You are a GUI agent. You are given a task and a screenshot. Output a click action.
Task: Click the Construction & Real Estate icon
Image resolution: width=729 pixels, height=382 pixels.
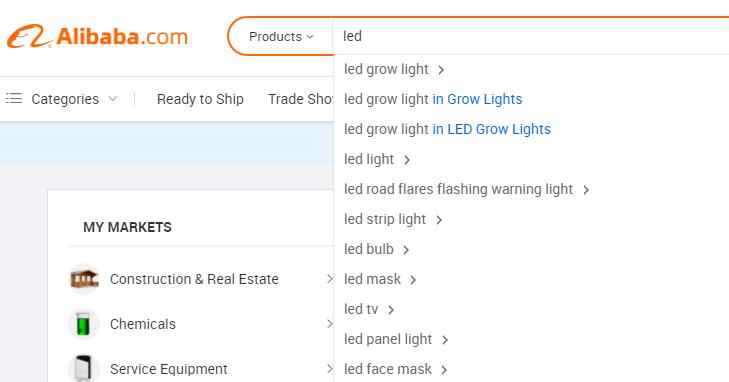84,279
